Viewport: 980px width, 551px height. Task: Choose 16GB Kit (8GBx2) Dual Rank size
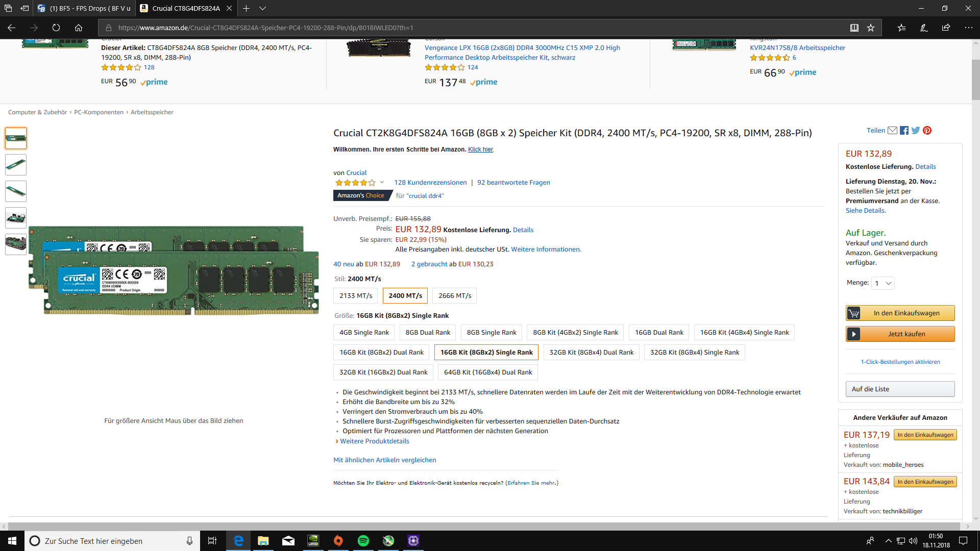pos(381,353)
